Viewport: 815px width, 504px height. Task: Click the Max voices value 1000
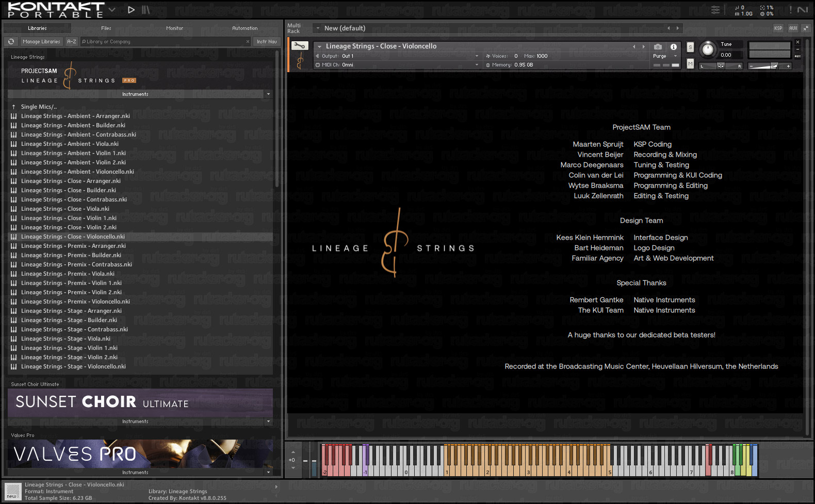(x=542, y=56)
